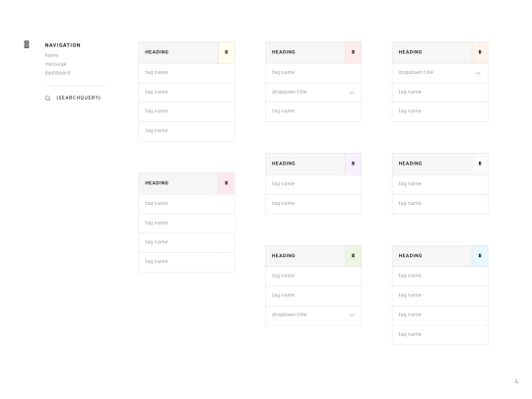The image size is (532, 399).
Task: Open the home navigation link
Action: pos(51,55)
